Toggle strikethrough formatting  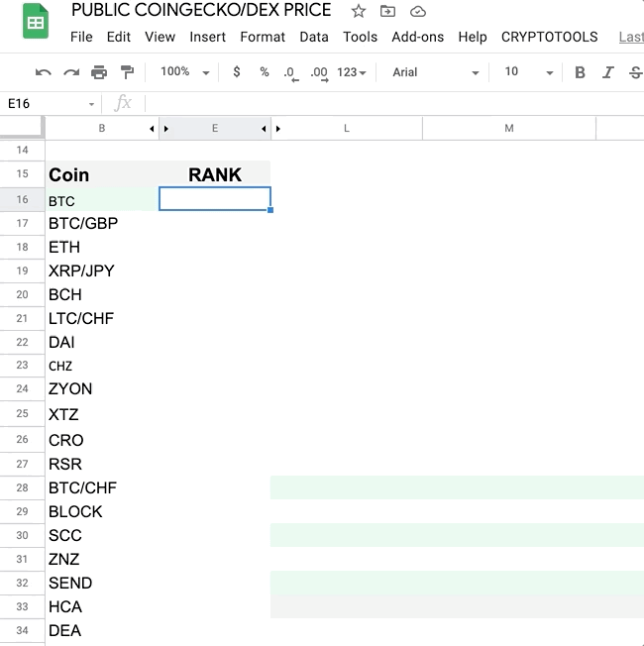tap(635, 72)
